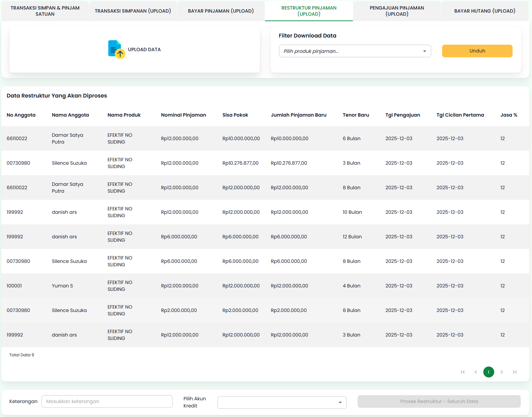
Task: Go to first page of table
Action: [463, 372]
